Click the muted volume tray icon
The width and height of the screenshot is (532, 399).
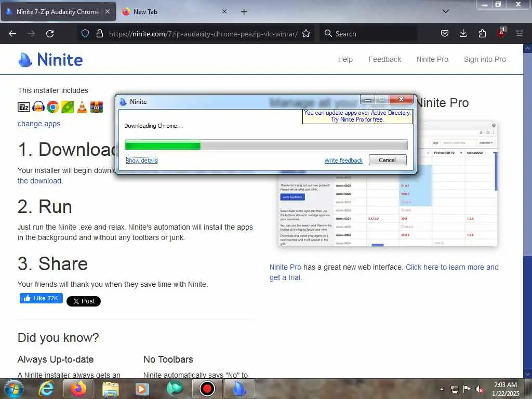coord(480,390)
